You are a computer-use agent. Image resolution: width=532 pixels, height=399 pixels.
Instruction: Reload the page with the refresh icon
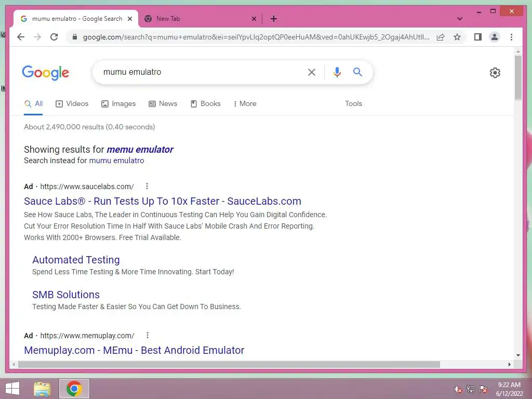(54, 37)
